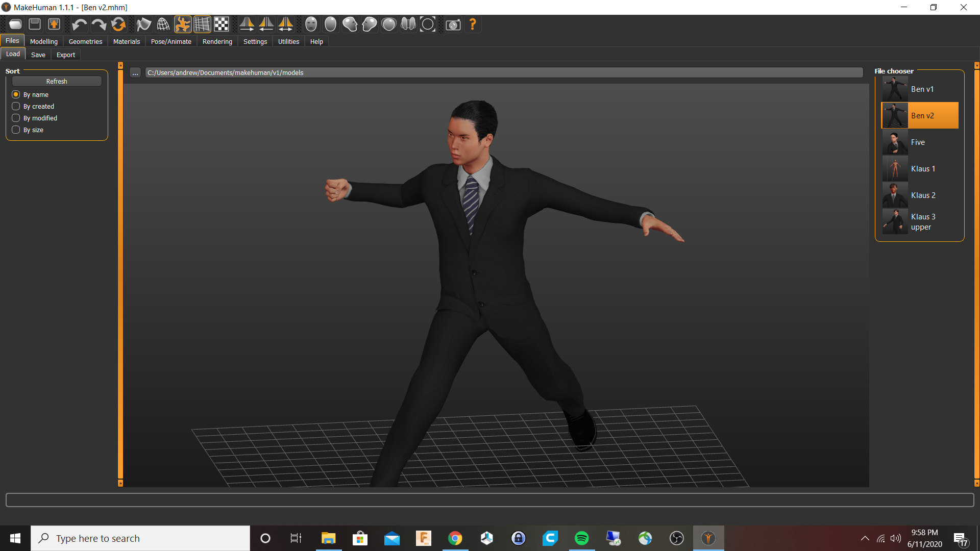Screen dimensions: 980x551
Task: Load the Klaus 2 model thumbnail
Action: click(x=895, y=195)
